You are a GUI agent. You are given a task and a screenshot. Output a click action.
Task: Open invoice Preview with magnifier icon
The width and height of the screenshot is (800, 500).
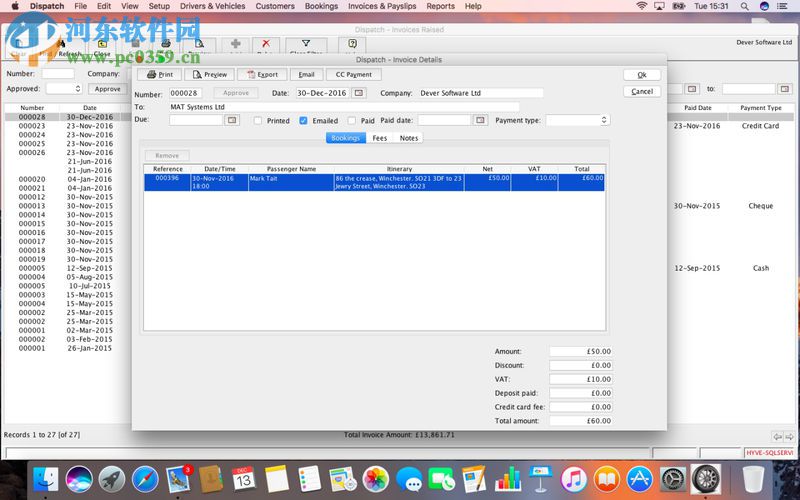209,74
